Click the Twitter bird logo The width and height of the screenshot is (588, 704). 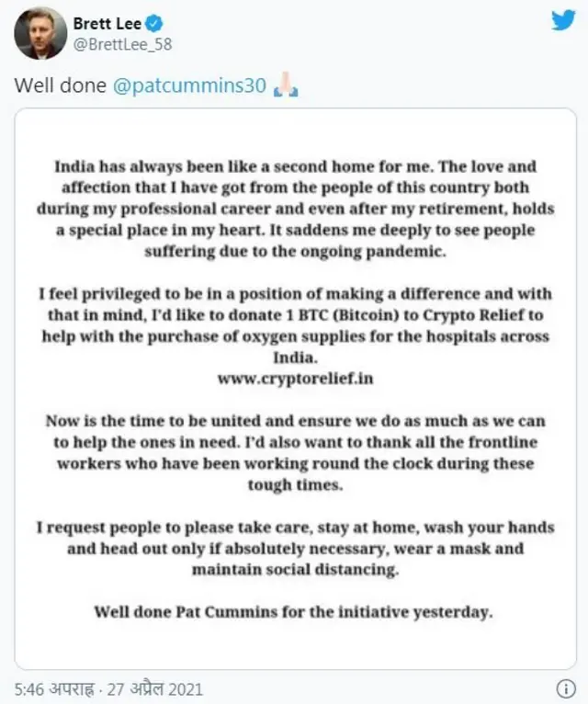coord(563,20)
